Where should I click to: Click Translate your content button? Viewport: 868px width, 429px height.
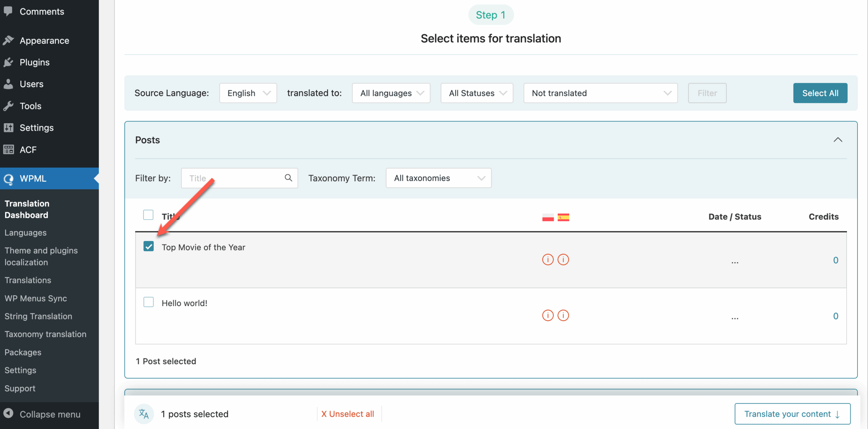(792, 414)
